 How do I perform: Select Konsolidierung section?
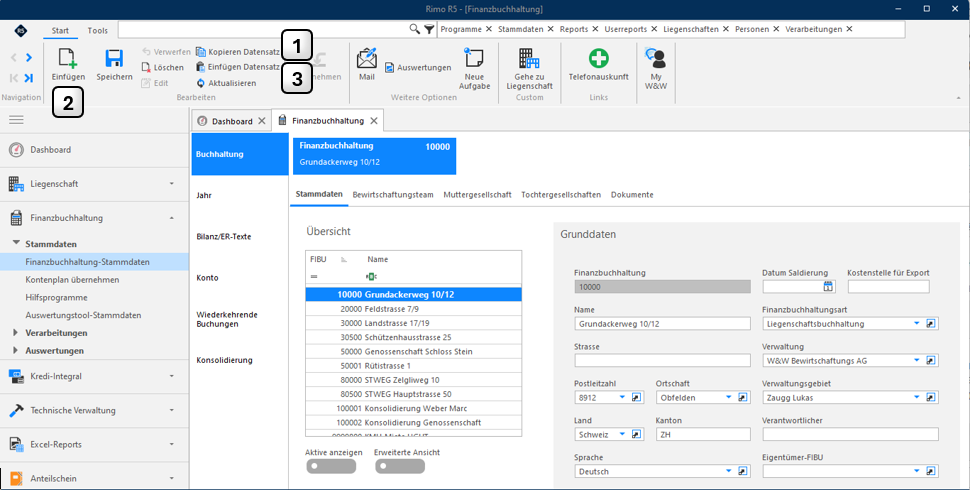239,360
